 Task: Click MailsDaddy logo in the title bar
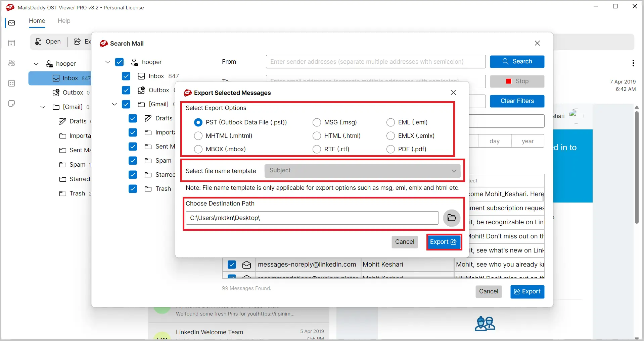tap(10, 7)
